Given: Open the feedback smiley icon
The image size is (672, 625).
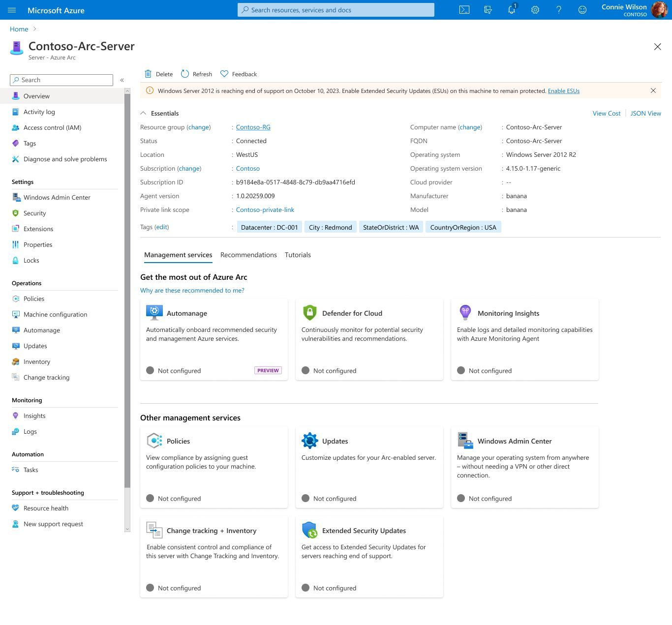Looking at the screenshot, I should (x=582, y=9).
